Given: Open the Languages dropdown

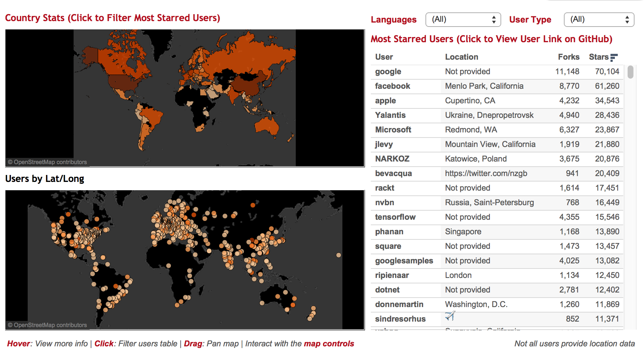Looking at the screenshot, I should coord(463,20).
